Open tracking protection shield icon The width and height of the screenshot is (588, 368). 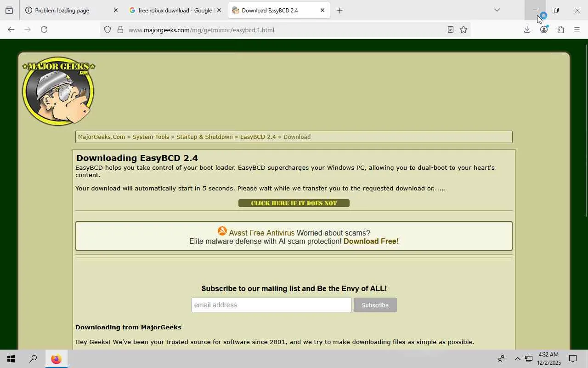(107, 29)
